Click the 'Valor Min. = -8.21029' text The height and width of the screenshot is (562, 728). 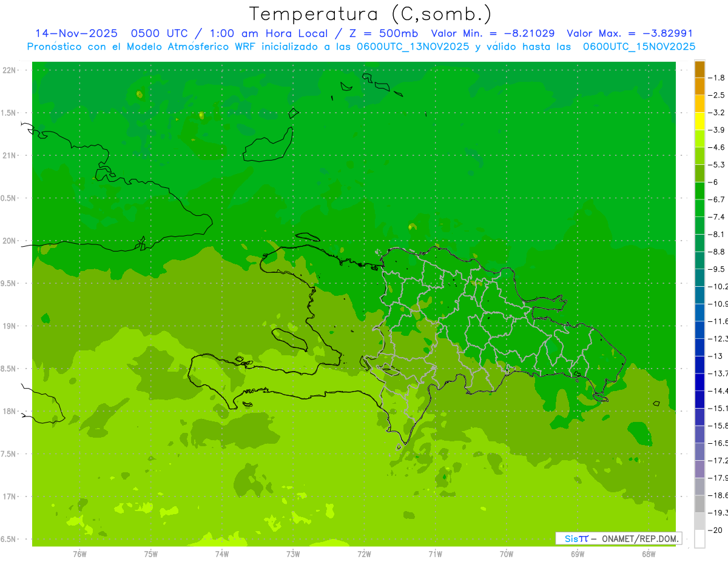pyautogui.click(x=493, y=33)
